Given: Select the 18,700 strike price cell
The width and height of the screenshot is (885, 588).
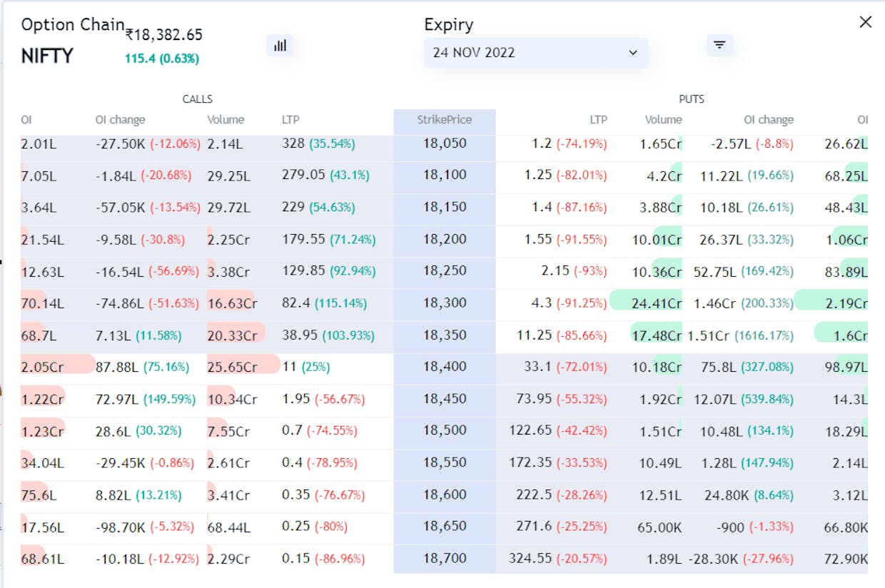Looking at the screenshot, I should coord(445,559).
